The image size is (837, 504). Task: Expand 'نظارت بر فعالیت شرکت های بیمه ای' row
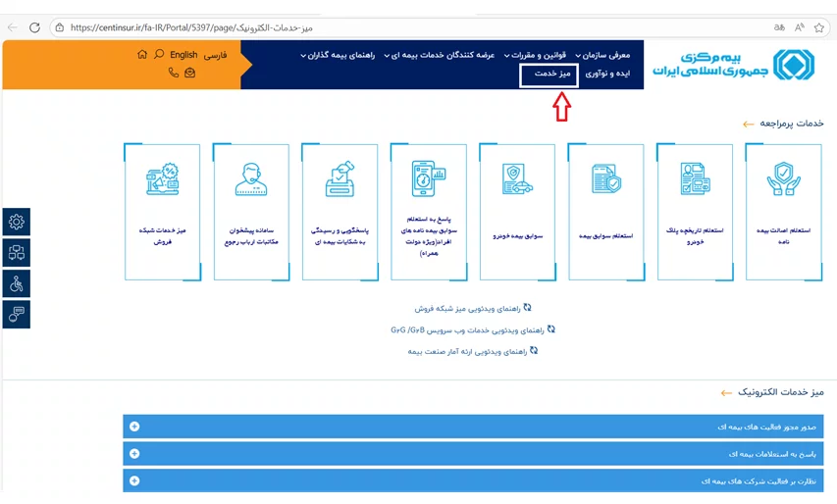pos(473,481)
